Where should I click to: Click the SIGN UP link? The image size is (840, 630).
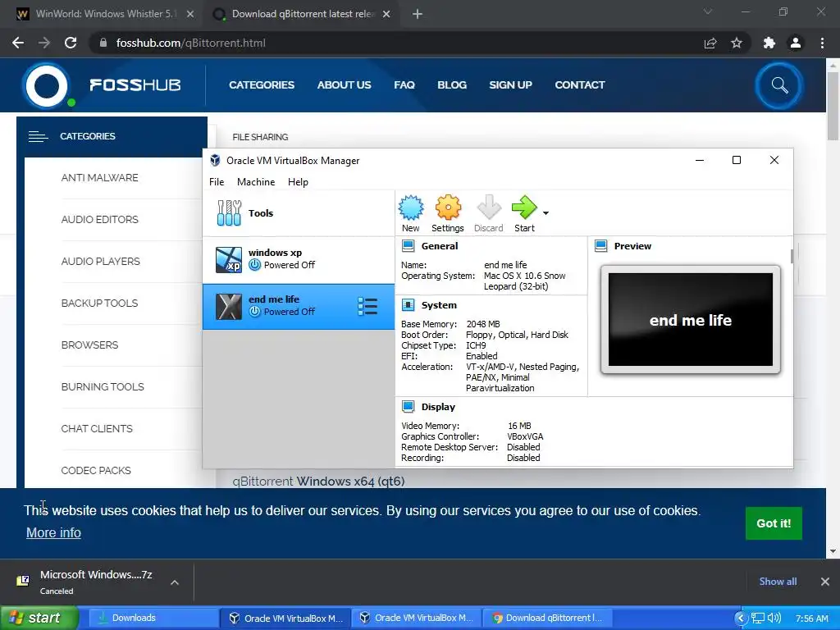(510, 84)
